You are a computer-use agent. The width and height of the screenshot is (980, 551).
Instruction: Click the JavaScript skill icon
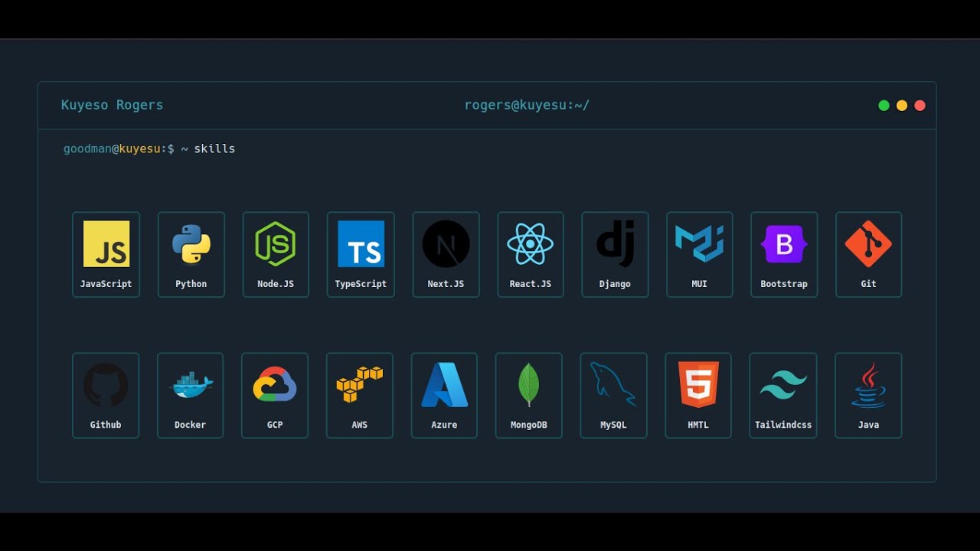click(106, 244)
